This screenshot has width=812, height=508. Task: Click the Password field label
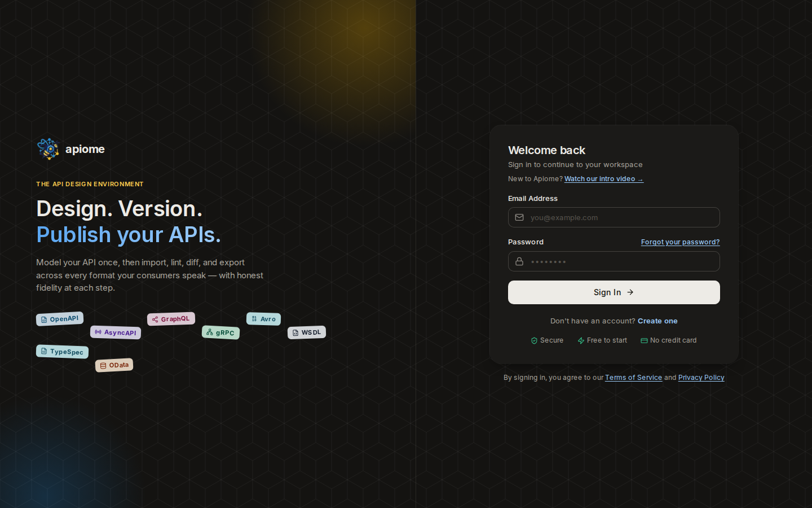pyautogui.click(x=526, y=242)
